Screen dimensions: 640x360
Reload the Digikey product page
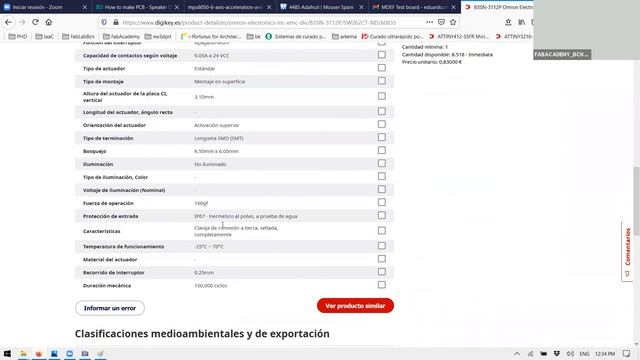(36, 22)
